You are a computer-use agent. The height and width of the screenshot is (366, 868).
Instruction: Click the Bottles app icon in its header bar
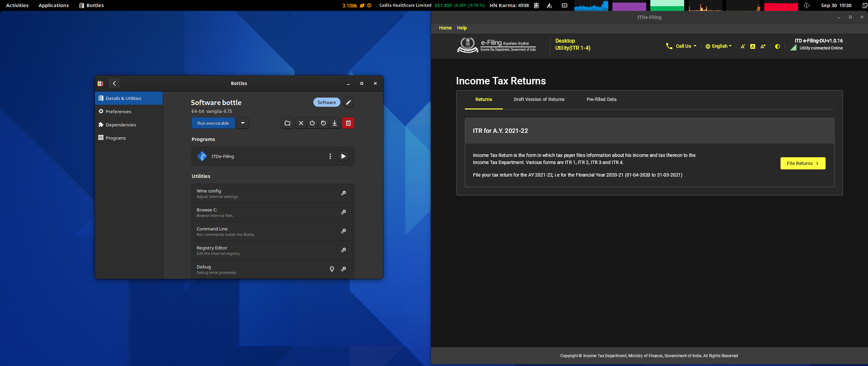tap(100, 83)
